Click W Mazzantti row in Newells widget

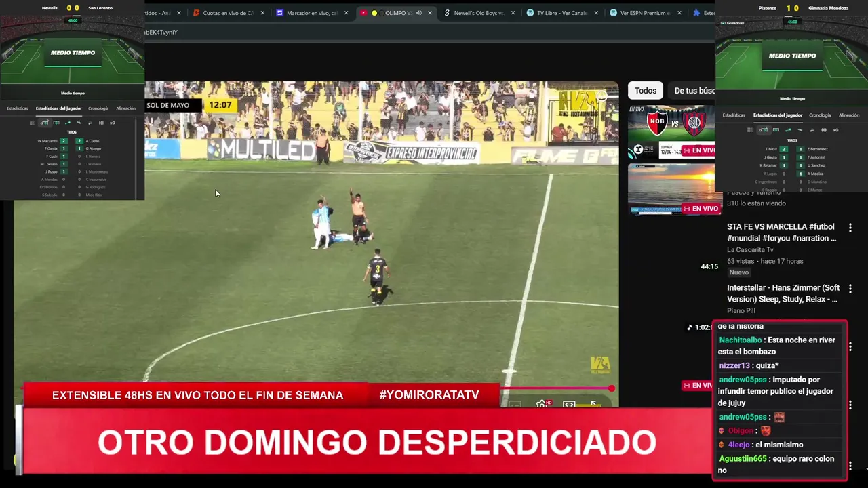pos(52,141)
